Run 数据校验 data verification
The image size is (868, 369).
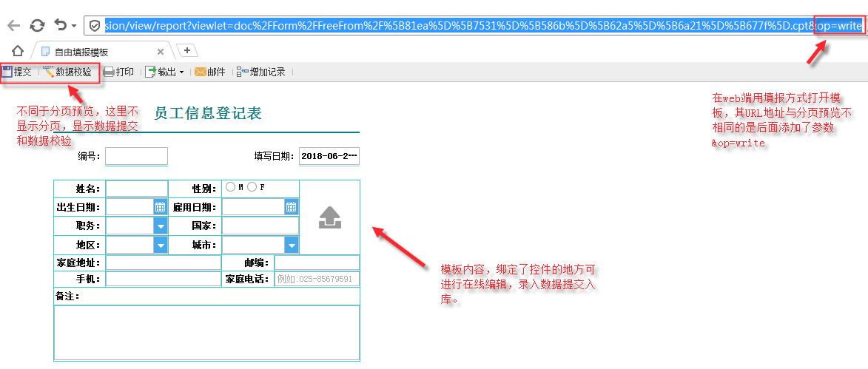[x=68, y=72]
